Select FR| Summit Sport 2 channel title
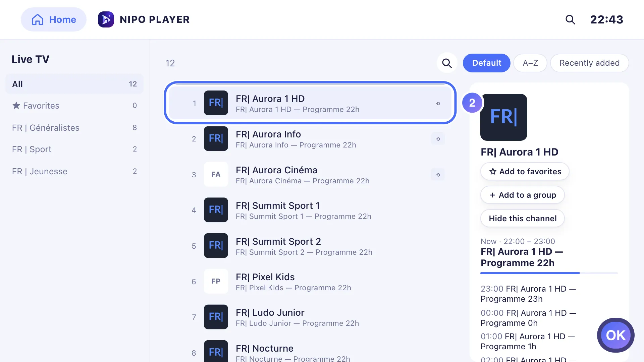Screen dimensions: 644x362 click(x=278, y=241)
